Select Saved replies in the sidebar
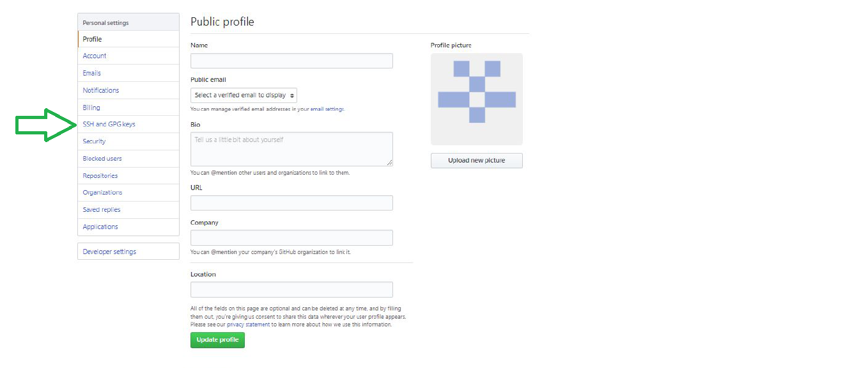 102,210
